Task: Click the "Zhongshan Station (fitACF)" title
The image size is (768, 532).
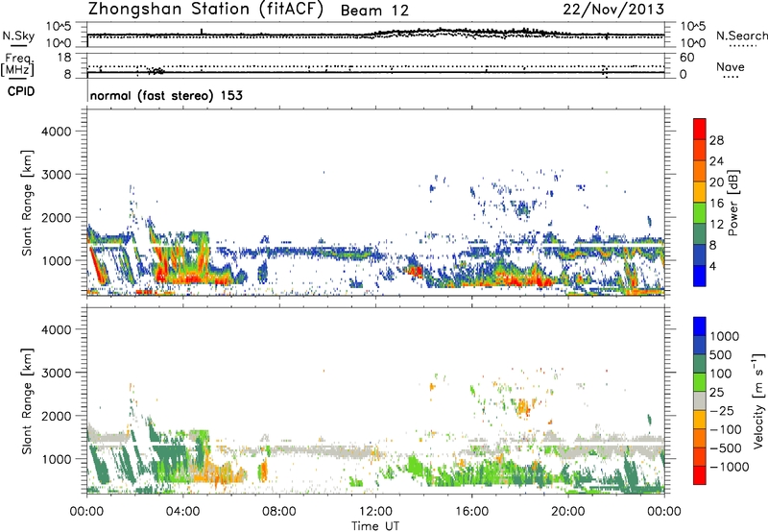Action: click(x=205, y=10)
